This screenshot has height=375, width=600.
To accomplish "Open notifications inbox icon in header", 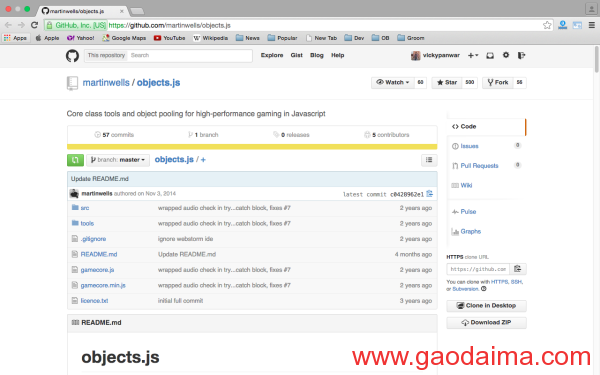I will pyautogui.click(x=490, y=55).
